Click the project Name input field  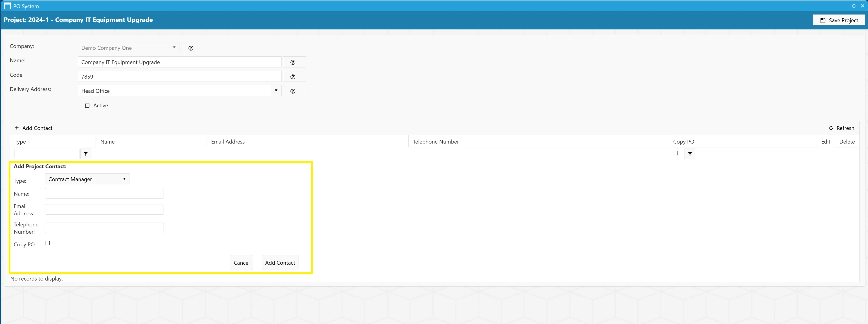(x=179, y=62)
